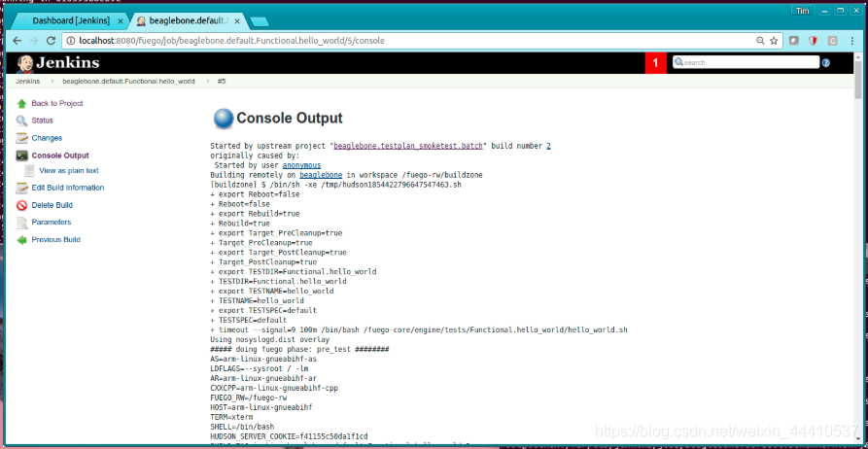Click the line 'Using nosyslogd.dist overlay'

coord(270,339)
